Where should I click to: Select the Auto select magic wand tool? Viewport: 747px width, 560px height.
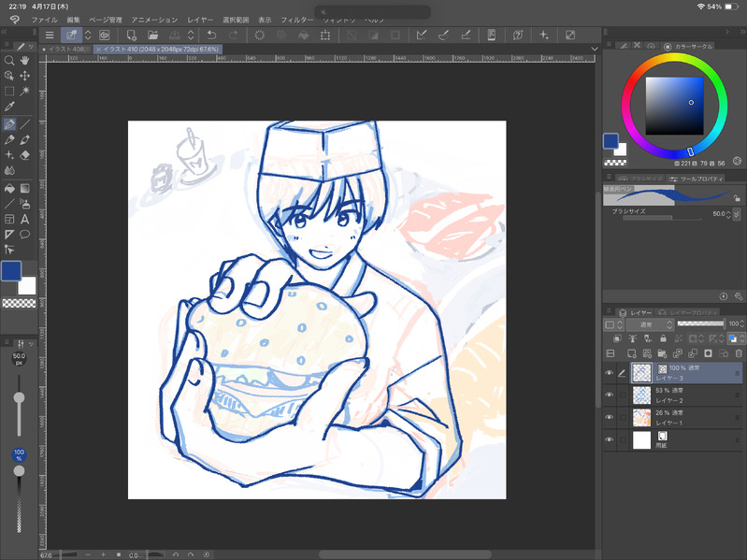coord(24,91)
